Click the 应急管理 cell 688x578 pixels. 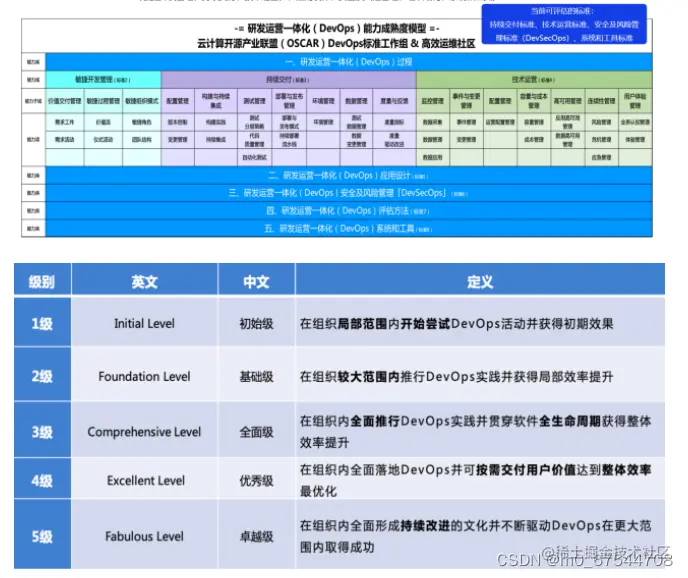[x=601, y=157]
